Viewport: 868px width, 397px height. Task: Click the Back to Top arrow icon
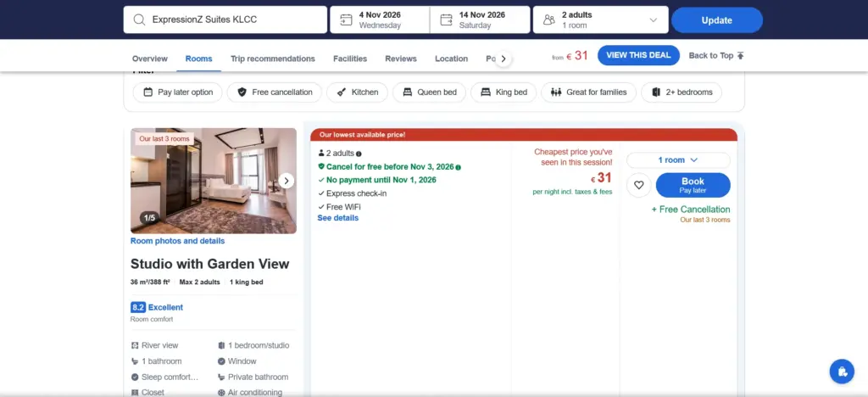741,55
